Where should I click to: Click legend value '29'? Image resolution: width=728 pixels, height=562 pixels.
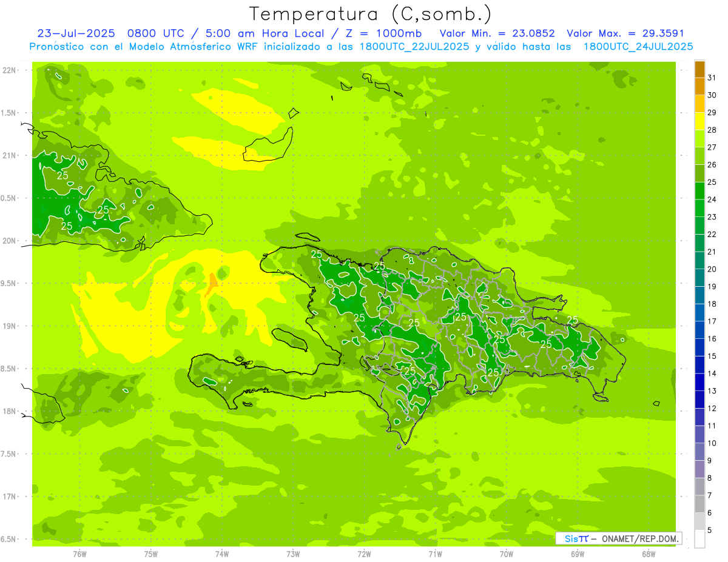(712, 112)
